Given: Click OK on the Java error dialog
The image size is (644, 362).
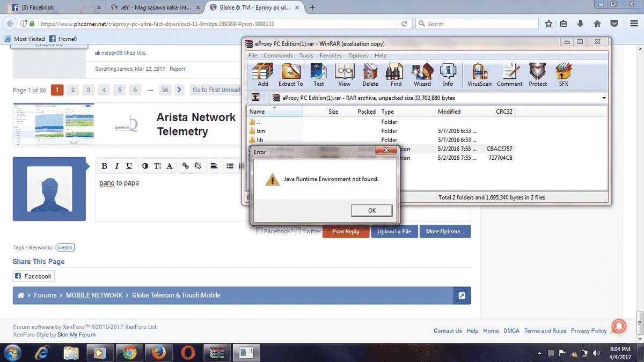Looking at the screenshot, I should click(x=372, y=210).
